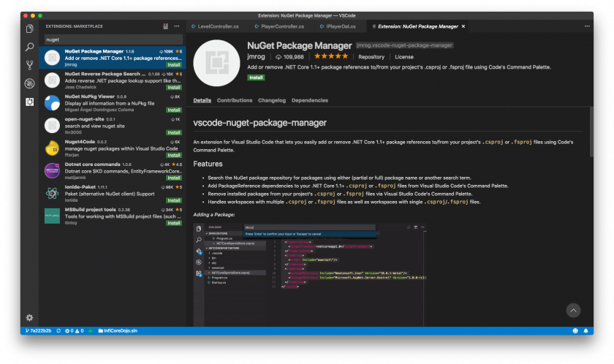This screenshot has height=364, width=614.
Task: Open the Extensions view icon
Action: point(30,102)
